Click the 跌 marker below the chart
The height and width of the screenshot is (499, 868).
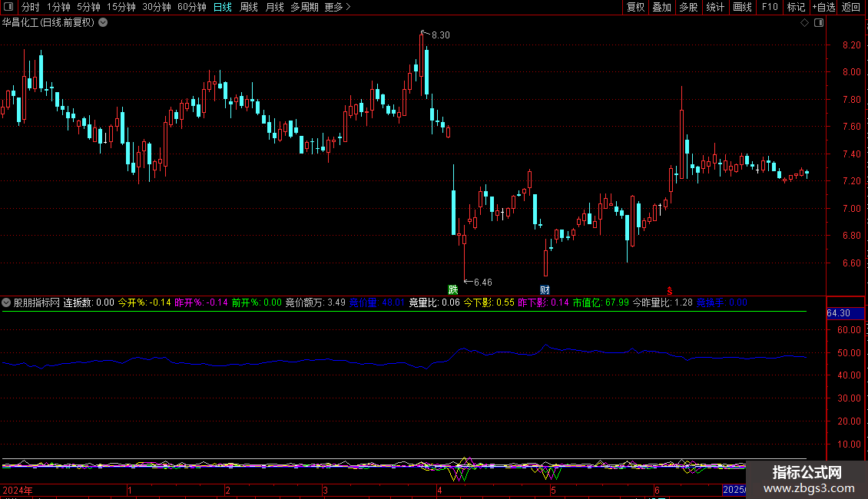coord(453,290)
